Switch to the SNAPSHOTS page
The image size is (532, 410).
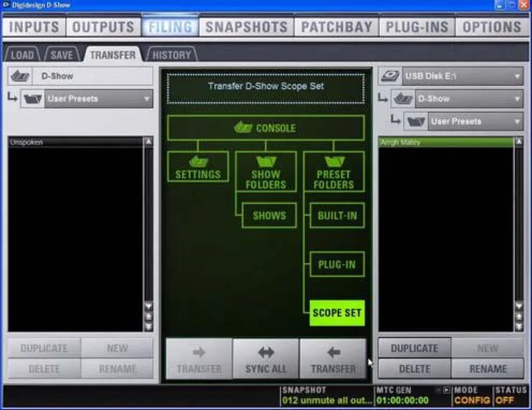click(x=246, y=27)
